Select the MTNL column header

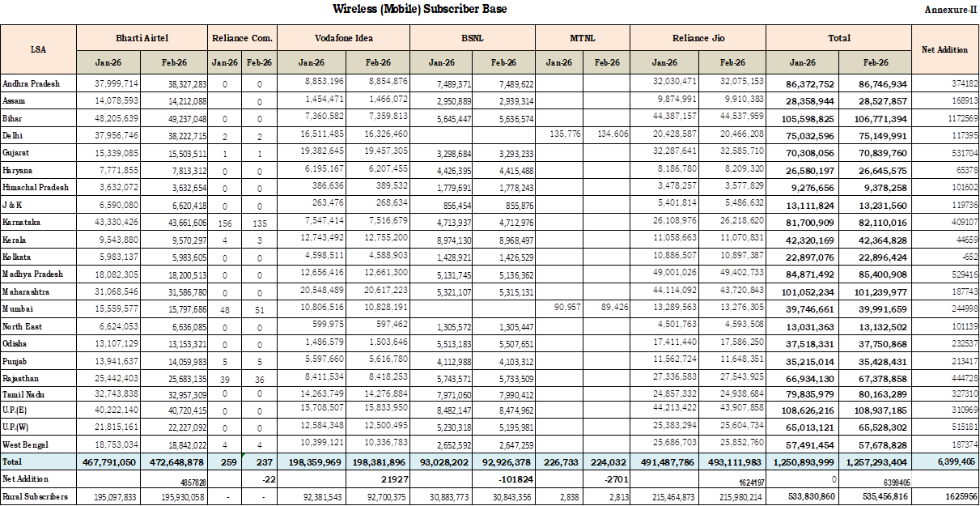[x=583, y=37]
